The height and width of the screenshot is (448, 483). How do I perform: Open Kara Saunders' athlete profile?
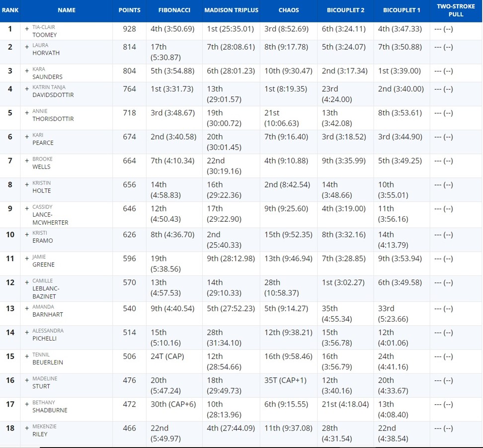click(47, 73)
